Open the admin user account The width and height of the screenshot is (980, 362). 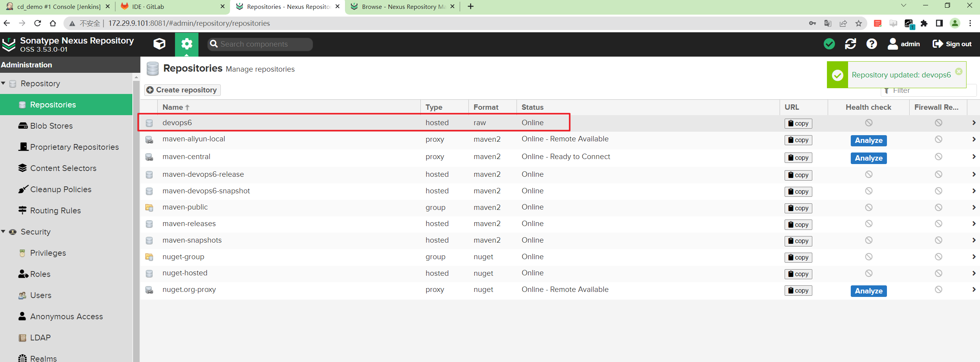point(903,44)
